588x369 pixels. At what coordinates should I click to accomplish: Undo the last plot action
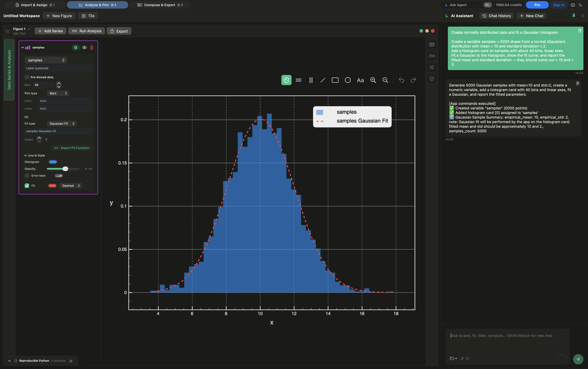coord(401,80)
